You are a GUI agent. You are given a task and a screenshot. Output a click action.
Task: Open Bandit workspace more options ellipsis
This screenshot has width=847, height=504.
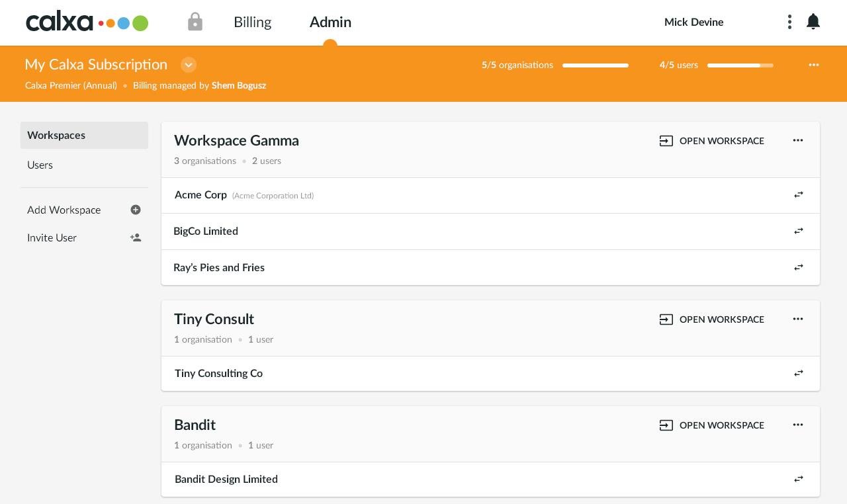[x=798, y=425]
